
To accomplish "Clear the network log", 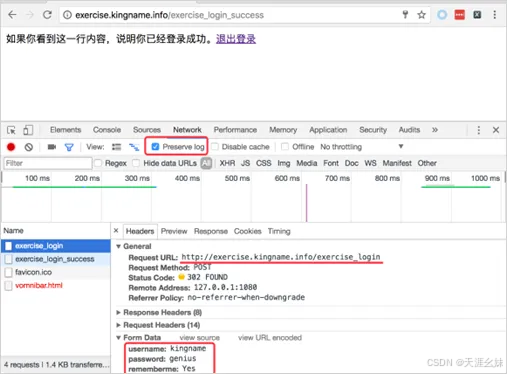I will [29, 147].
